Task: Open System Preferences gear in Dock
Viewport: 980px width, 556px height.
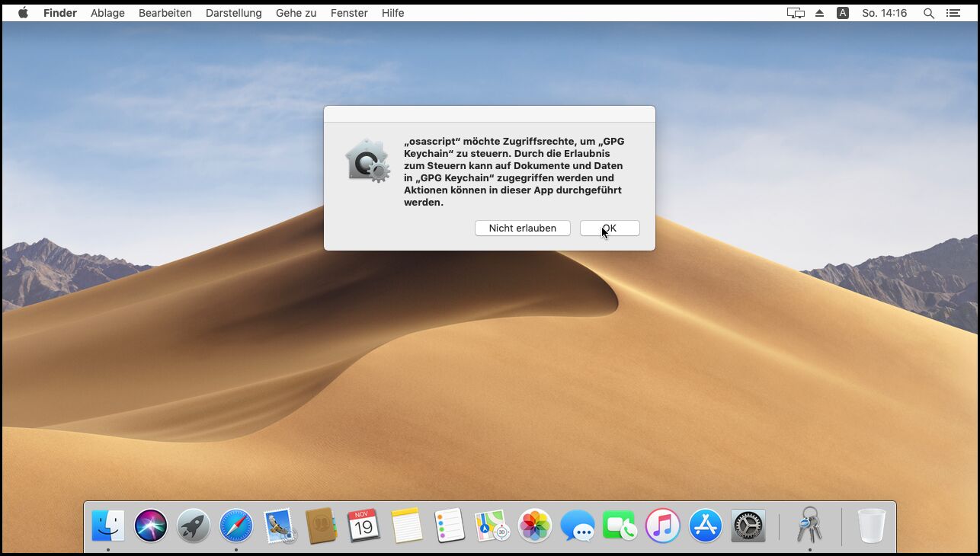Action: point(748,526)
